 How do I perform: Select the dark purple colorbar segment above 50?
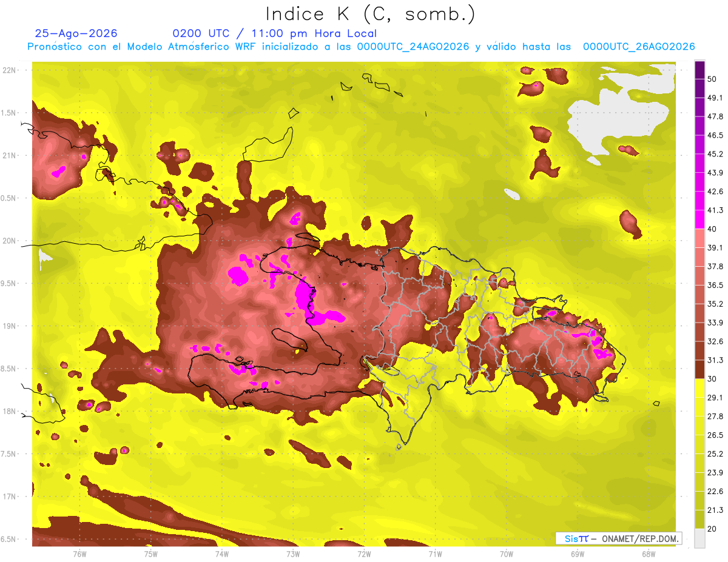click(699, 70)
